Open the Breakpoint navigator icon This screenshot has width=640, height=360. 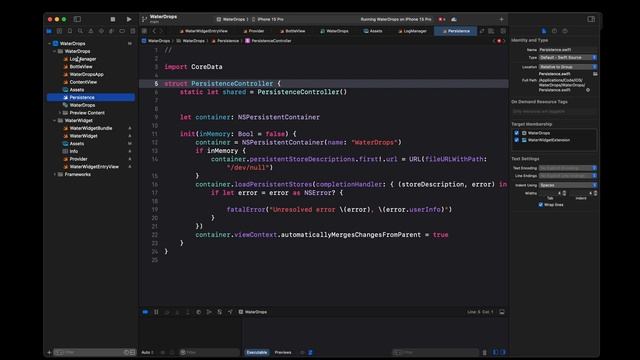(x=122, y=31)
